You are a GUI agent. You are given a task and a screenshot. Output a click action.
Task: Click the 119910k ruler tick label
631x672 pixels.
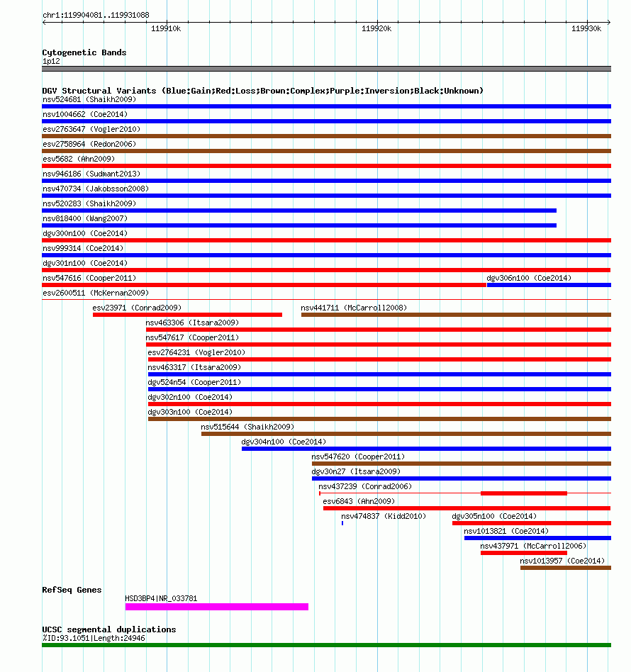(166, 29)
